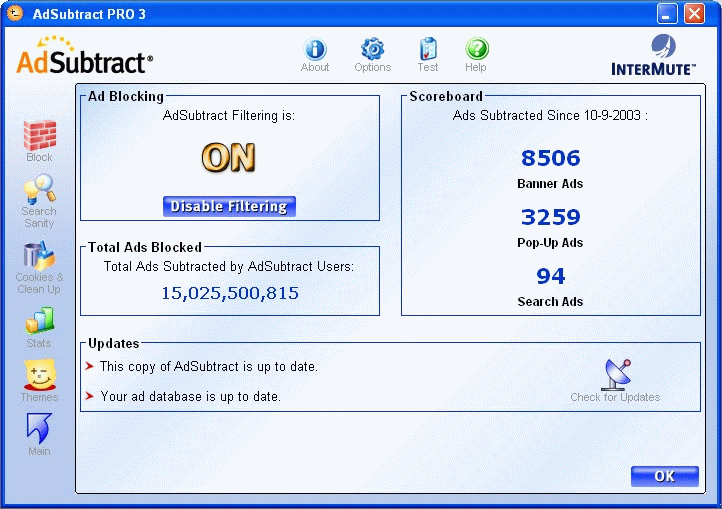The width and height of the screenshot is (722, 509).
Task: Select the 3259 Pop-Up Ads count
Action: pyautogui.click(x=550, y=217)
